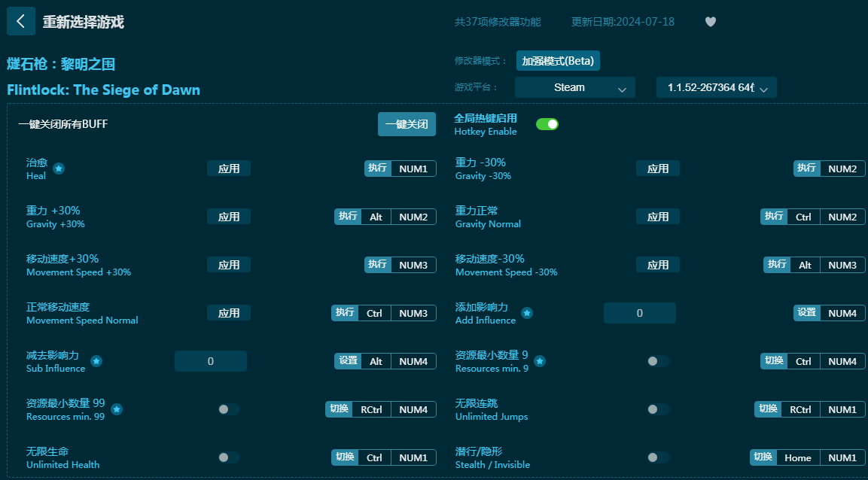Click the NUM4 hotkey box for Add Influence
868x480 pixels.
click(x=842, y=313)
